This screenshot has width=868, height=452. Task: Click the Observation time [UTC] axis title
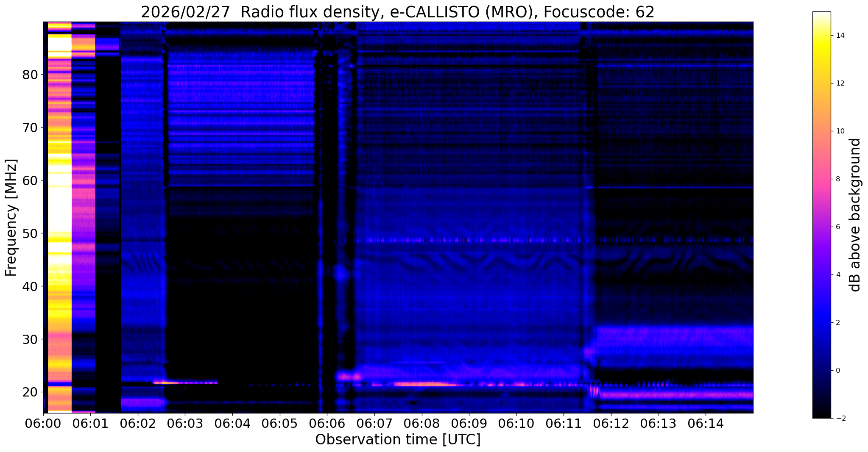click(398, 440)
